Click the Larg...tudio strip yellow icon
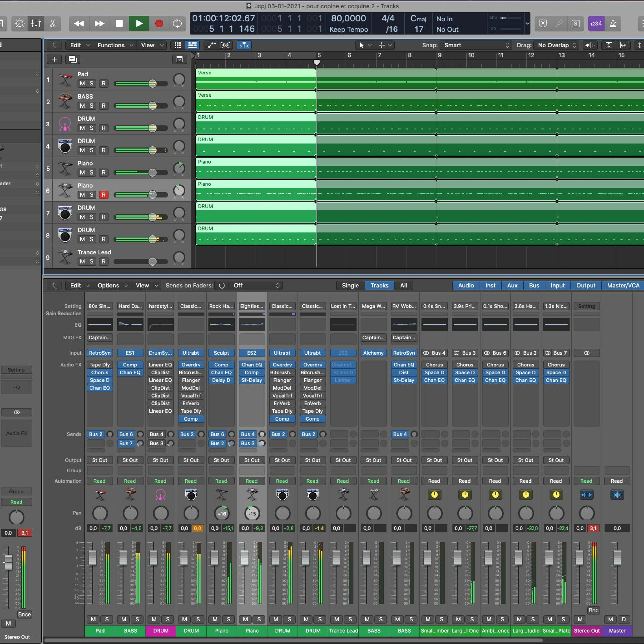Viewport: 644px width, 644px height. (526, 495)
